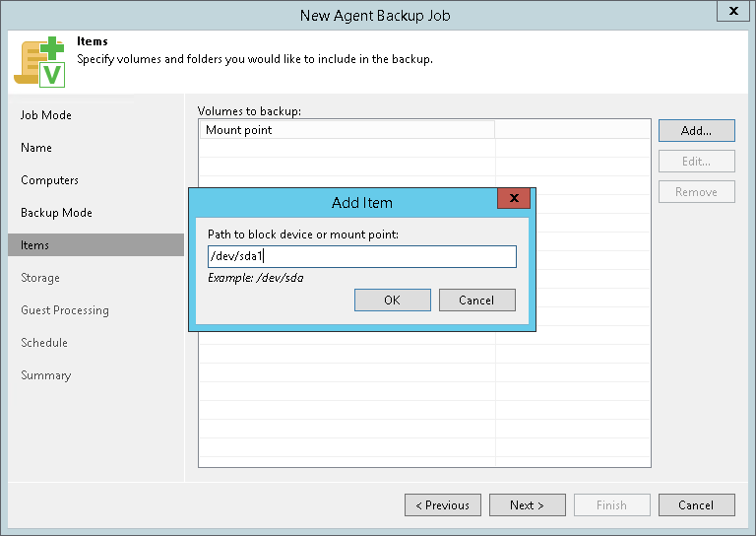Screen dimensions: 756x536
Task: Open the Job Mode step
Action: (46, 115)
